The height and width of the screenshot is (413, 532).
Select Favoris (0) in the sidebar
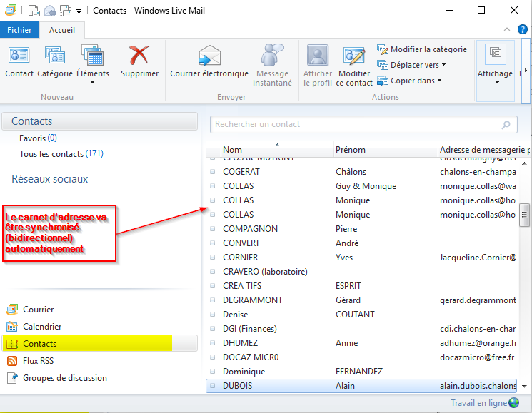(x=38, y=138)
